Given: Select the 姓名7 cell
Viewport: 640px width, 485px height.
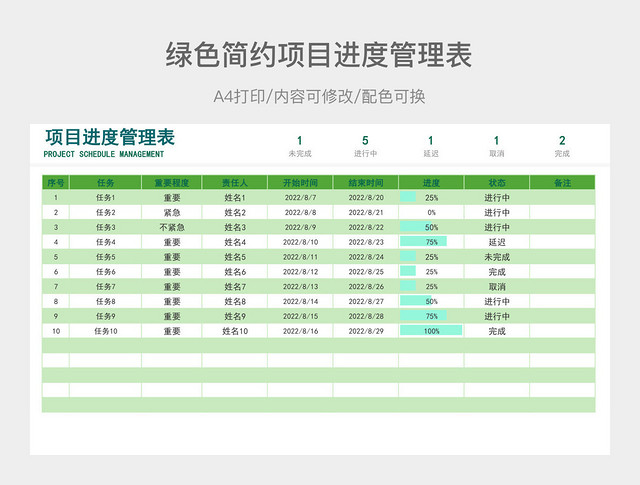Looking at the screenshot, I should (235, 287).
